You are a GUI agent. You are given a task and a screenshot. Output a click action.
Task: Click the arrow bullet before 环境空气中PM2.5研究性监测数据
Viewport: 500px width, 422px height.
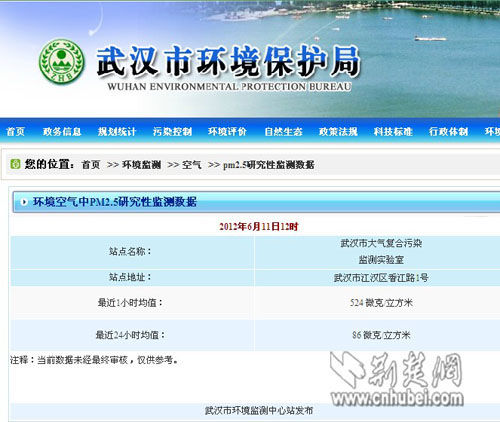point(24,202)
